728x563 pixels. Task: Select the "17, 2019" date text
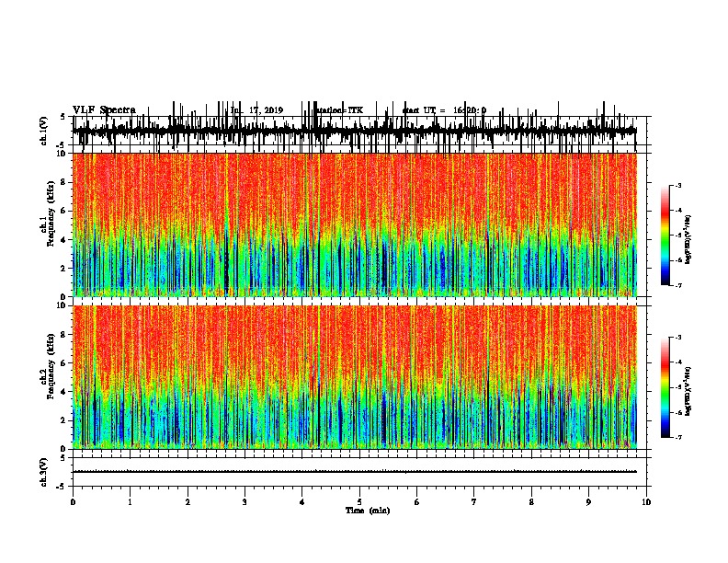(266, 110)
